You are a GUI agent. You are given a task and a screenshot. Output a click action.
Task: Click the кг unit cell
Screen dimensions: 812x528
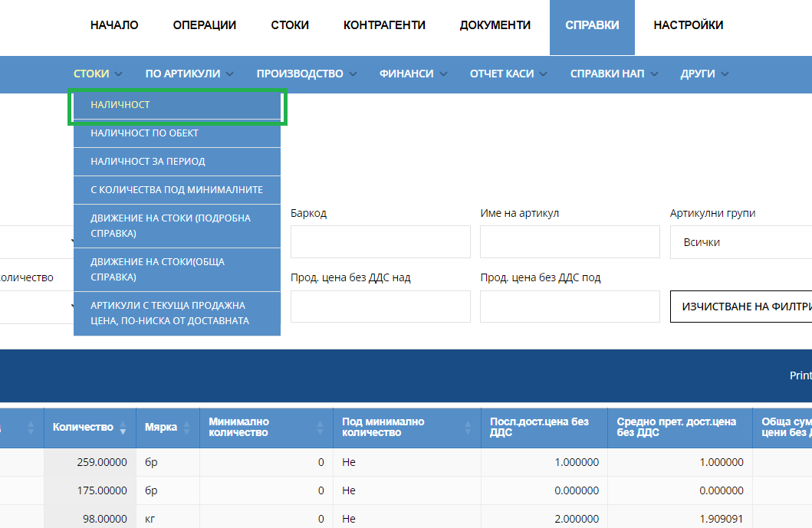[x=168, y=517]
